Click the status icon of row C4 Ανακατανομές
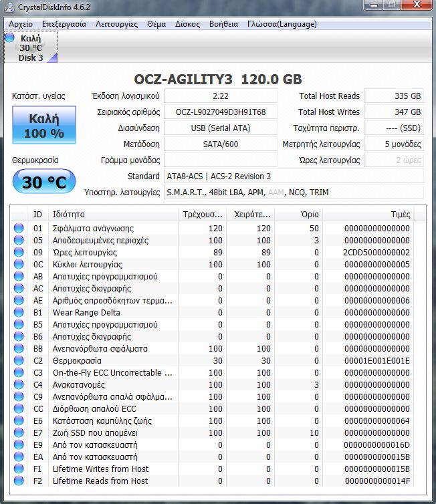 (x=19, y=384)
